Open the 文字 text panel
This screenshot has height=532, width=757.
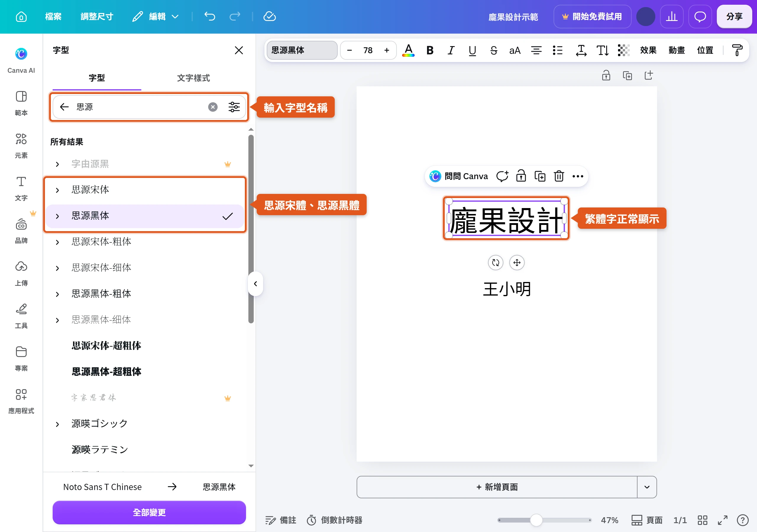(21, 188)
